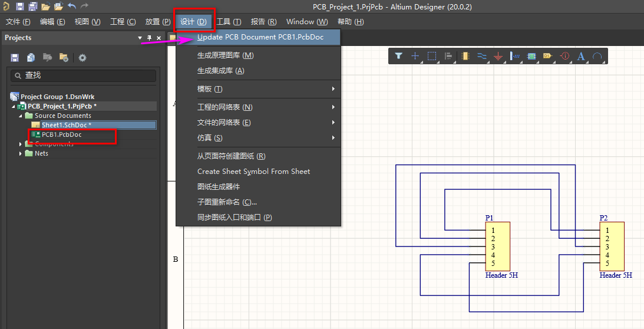The image size is (644, 329).
Task: Choose 图纸生成器件 menu entry
Action: (258, 187)
